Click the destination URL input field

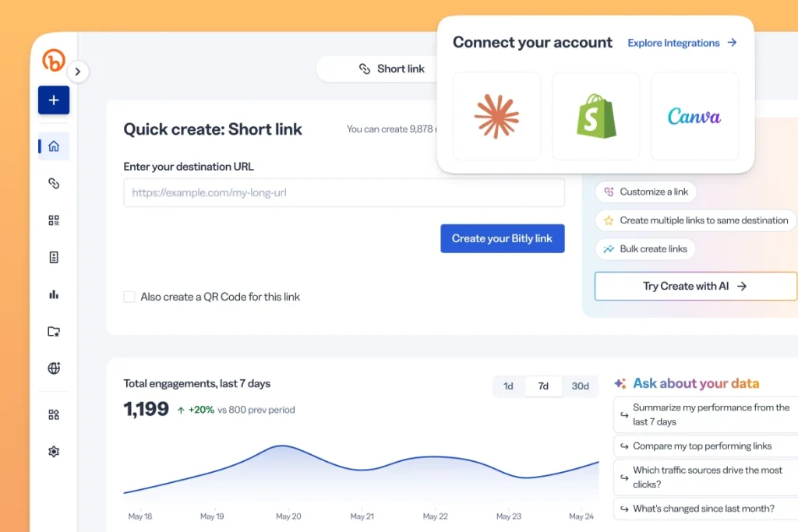pyautogui.click(x=344, y=192)
